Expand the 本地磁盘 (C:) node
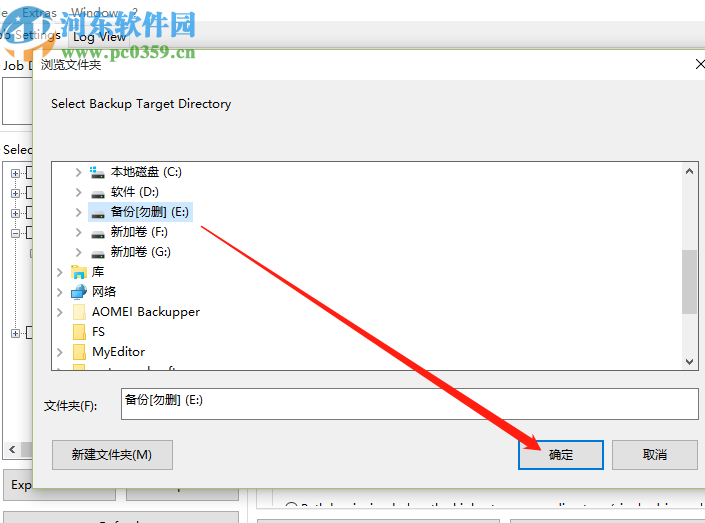The height and width of the screenshot is (523, 705). [78, 172]
